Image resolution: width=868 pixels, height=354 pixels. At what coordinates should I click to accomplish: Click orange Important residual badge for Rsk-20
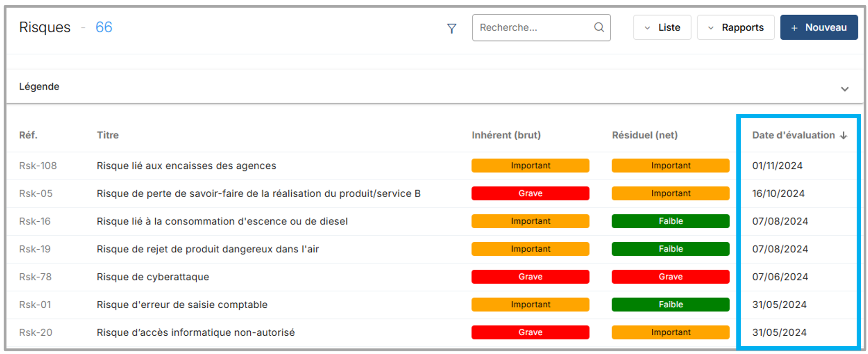click(670, 332)
